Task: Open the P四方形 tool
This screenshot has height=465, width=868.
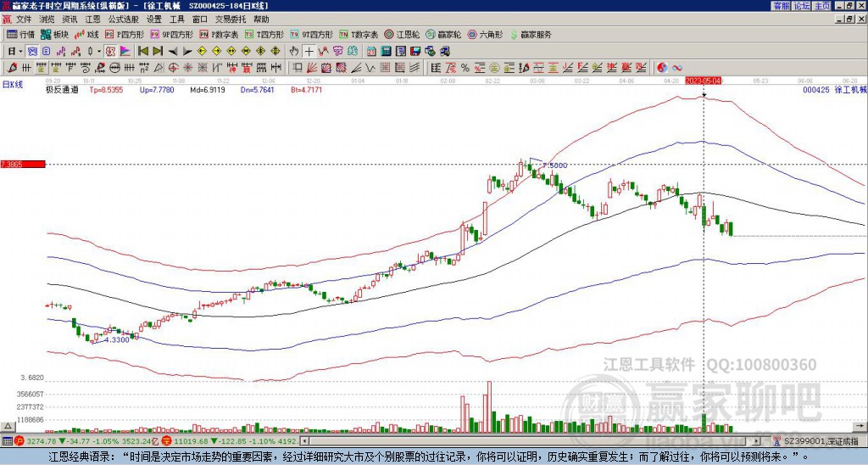Action: 125,34
